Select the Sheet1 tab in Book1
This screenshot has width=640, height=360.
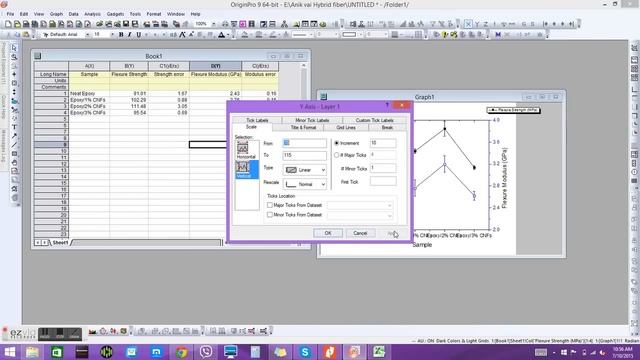click(60, 242)
